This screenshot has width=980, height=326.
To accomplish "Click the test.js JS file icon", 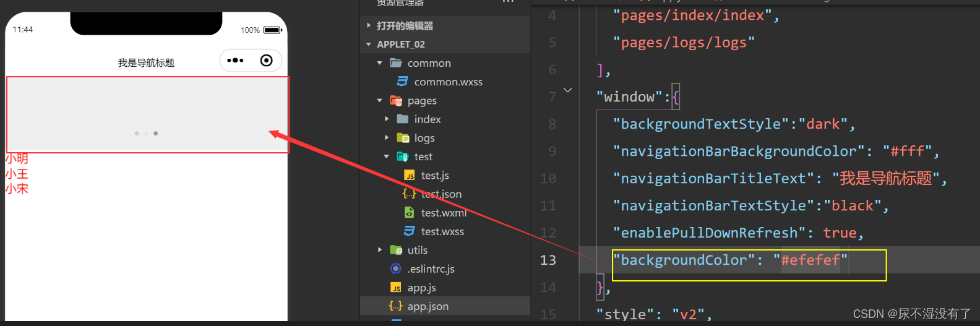I will (x=410, y=176).
